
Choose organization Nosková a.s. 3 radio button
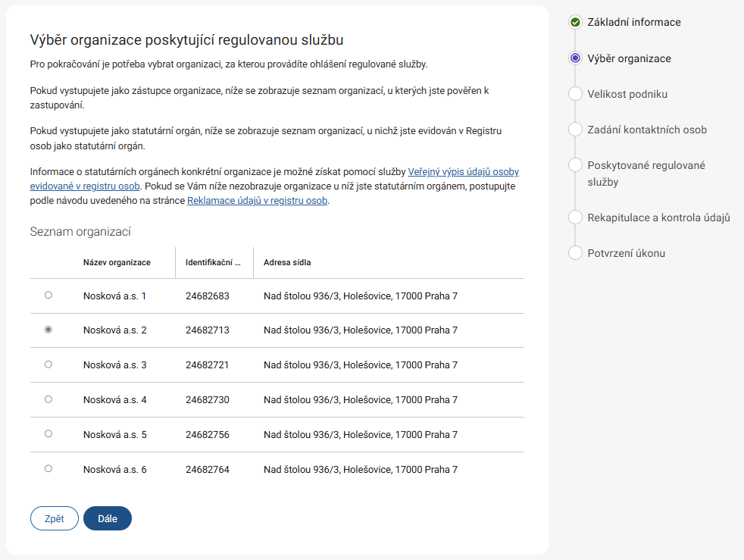pos(48,364)
